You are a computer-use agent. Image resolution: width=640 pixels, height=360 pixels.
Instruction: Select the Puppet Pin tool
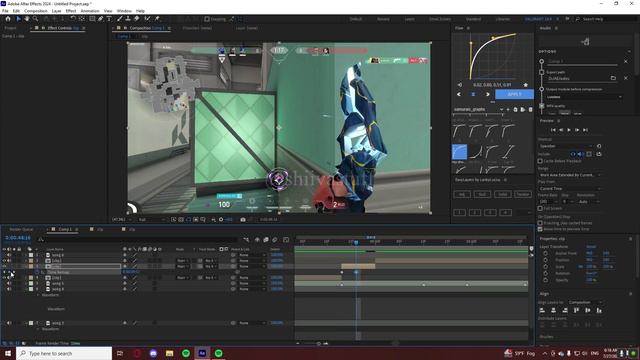(157, 19)
